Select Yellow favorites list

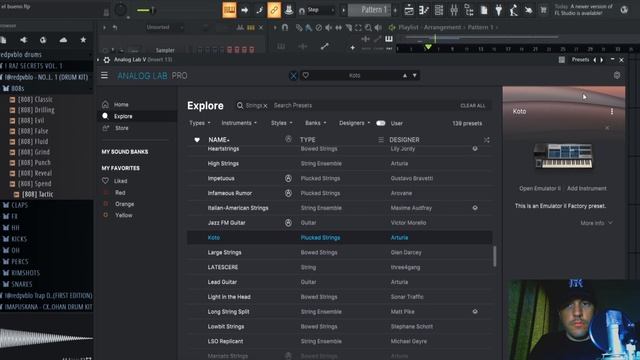123,215
